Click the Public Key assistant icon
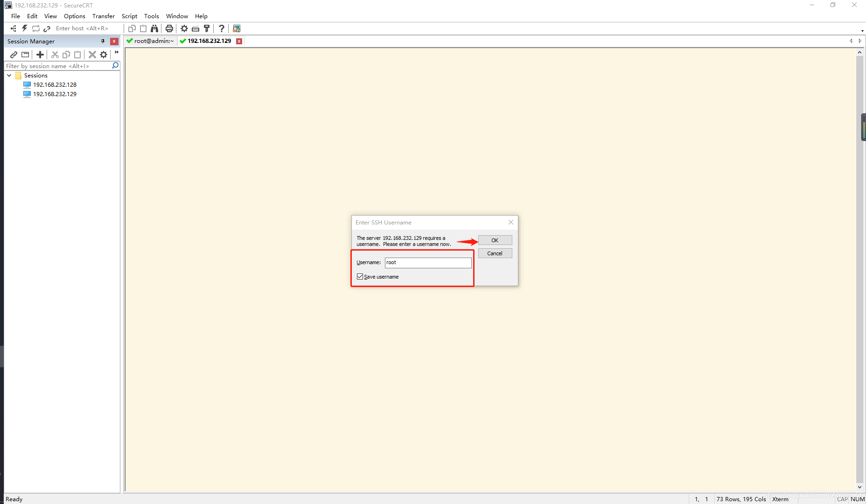The width and height of the screenshot is (866, 504). point(207,28)
